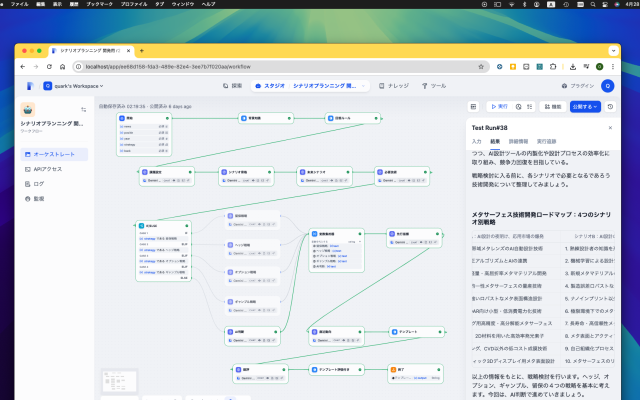Select the ギャンブル戦略 node
The width and height of the screenshot is (640, 400).
click(x=252, y=305)
